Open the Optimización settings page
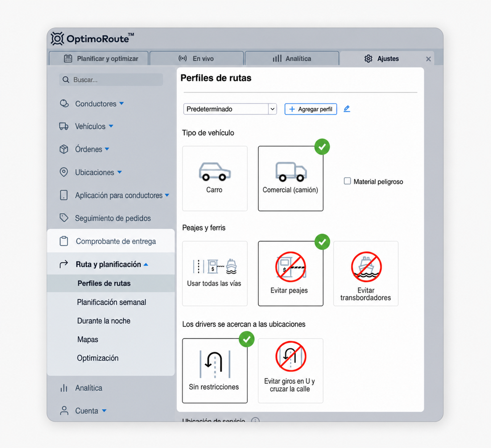Image resolution: width=491 pixels, height=448 pixels. [x=98, y=358]
